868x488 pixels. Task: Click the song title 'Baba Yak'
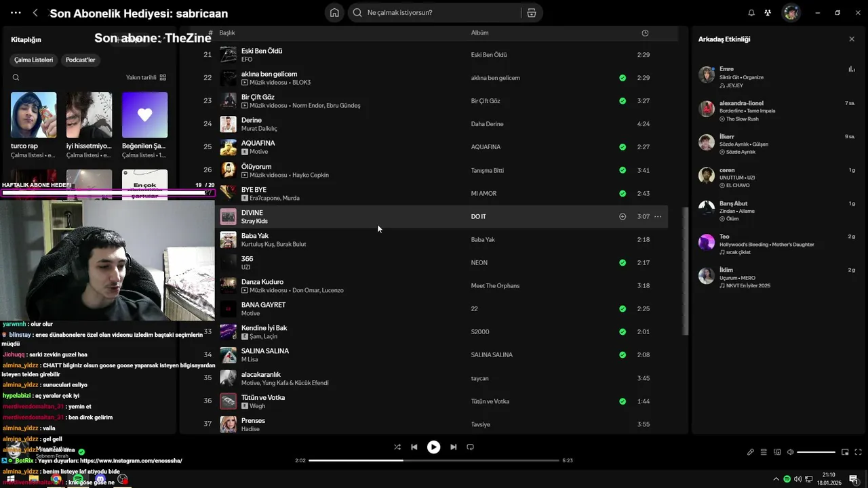pyautogui.click(x=255, y=235)
